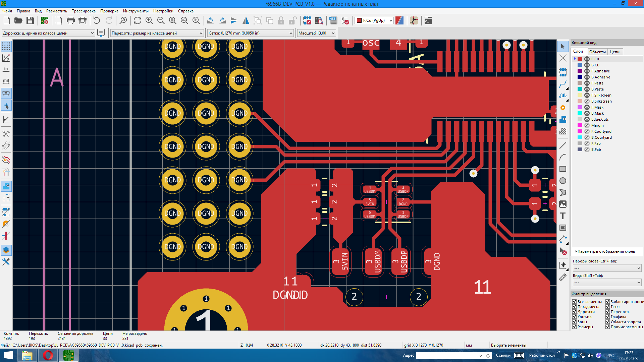Select the Measure ruler tool
Image resolution: width=644 pixels, height=362 pixels.
click(563, 277)
